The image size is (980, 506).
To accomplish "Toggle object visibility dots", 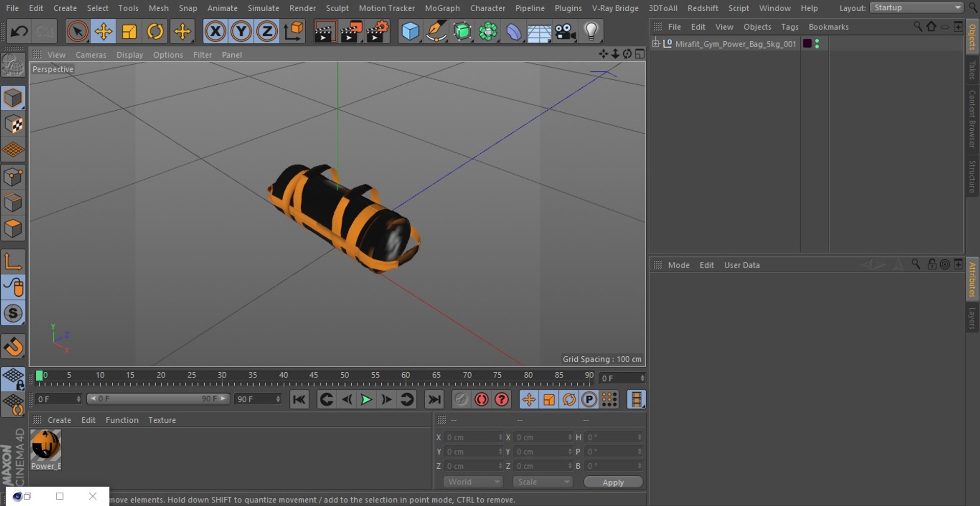I will 817,43.
